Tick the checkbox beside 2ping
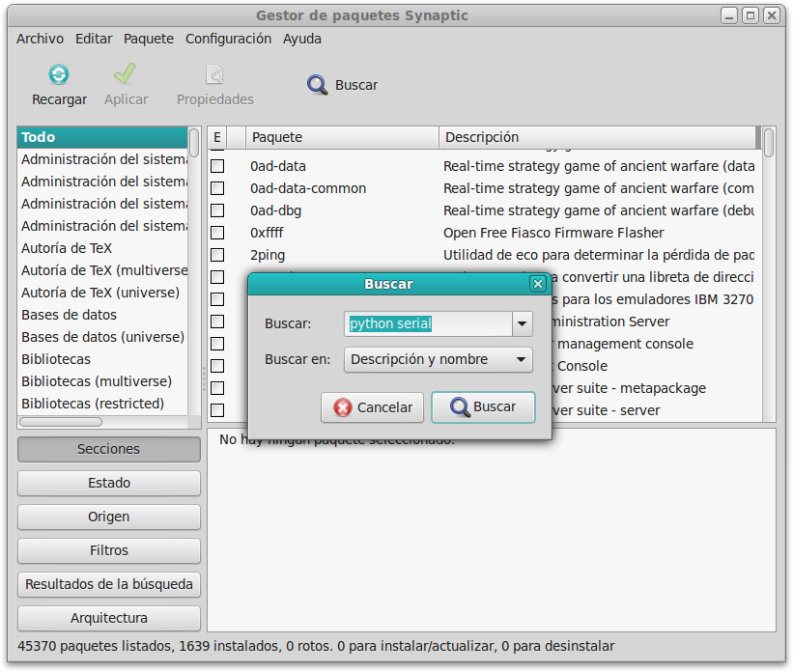The height and width of the screenshot is (672, 793). 216,255
